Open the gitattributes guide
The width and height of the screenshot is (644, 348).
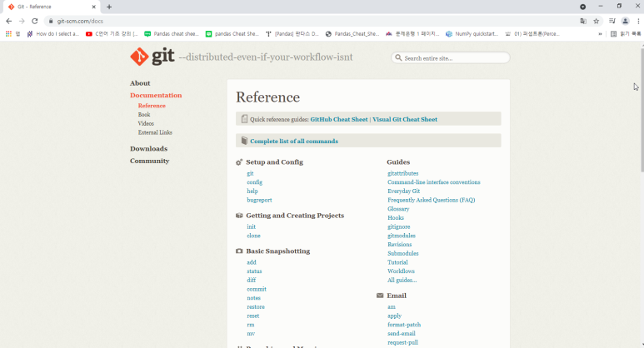click(x=403, y=174)
